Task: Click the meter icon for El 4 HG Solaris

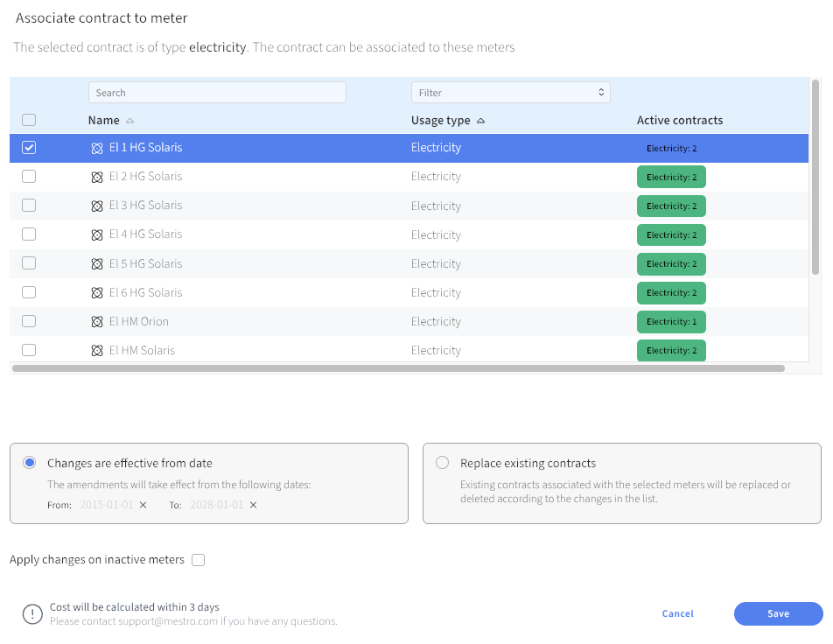Action: tap(96, 234)
